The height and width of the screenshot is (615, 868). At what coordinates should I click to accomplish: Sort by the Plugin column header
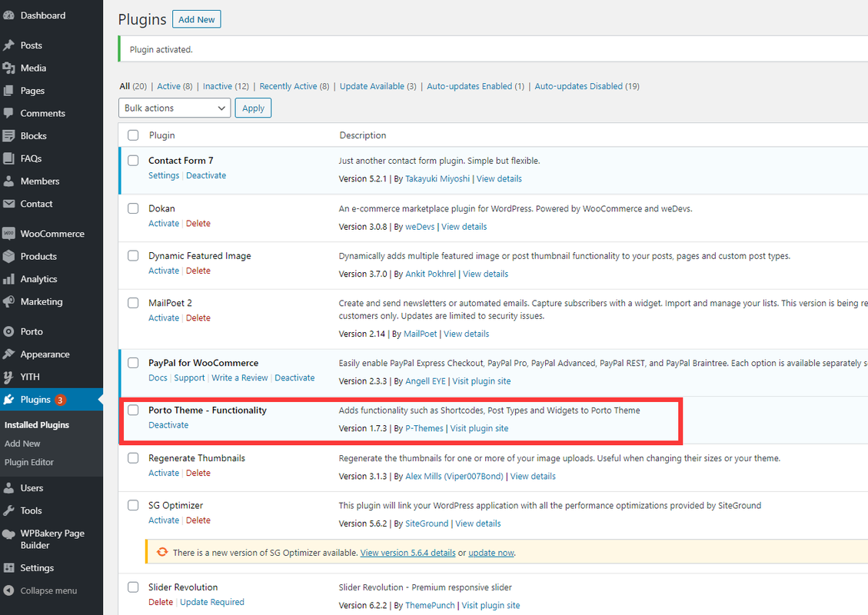161,135
